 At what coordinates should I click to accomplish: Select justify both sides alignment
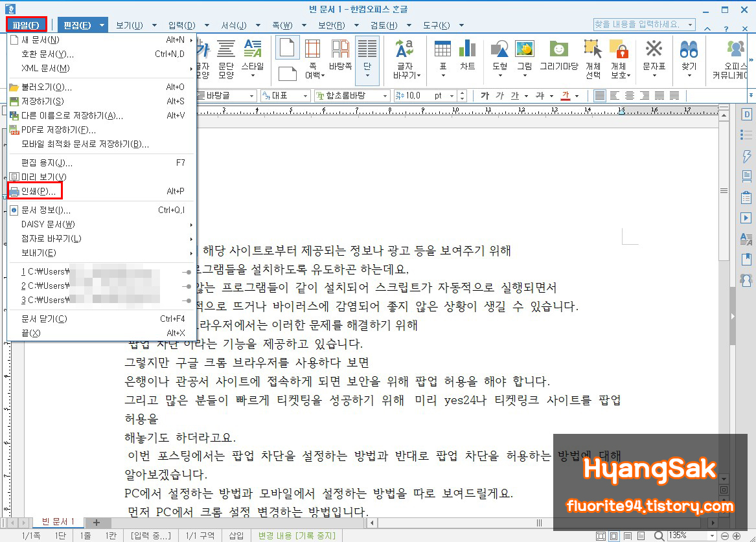[x=600, y=95]
